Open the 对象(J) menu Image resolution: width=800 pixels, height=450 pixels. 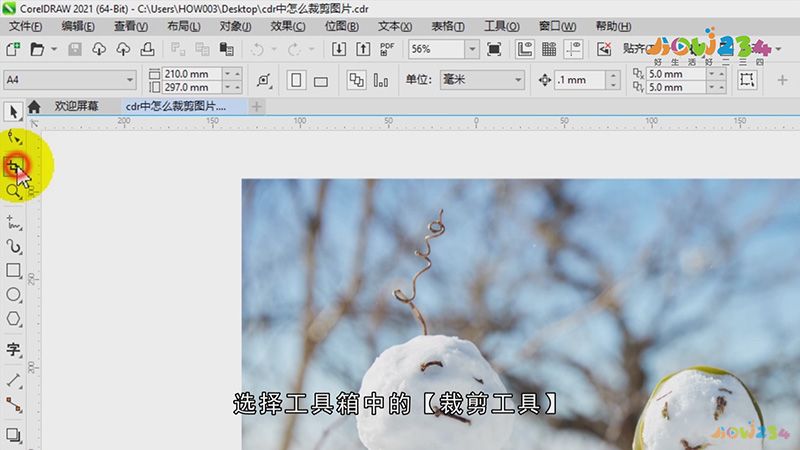click(235, 26)
